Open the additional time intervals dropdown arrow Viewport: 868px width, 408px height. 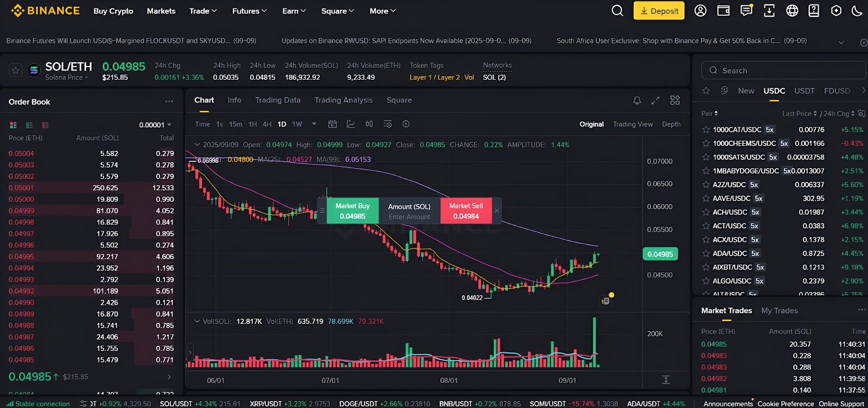point(314,124)
